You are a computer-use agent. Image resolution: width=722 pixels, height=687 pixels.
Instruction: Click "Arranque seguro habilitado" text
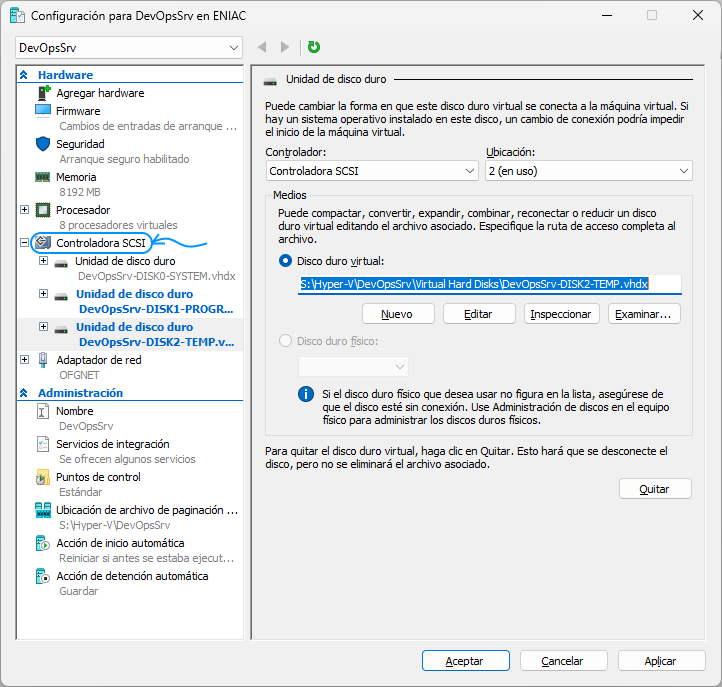(124, 159)
